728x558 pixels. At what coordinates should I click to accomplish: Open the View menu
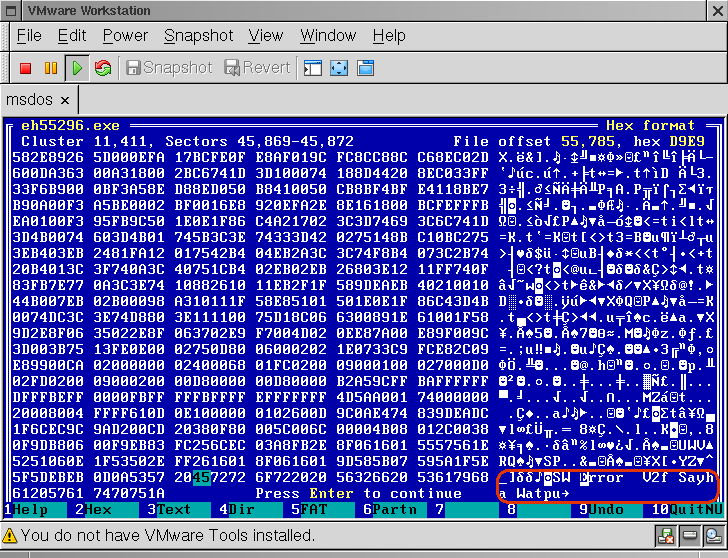pos(266,36)
